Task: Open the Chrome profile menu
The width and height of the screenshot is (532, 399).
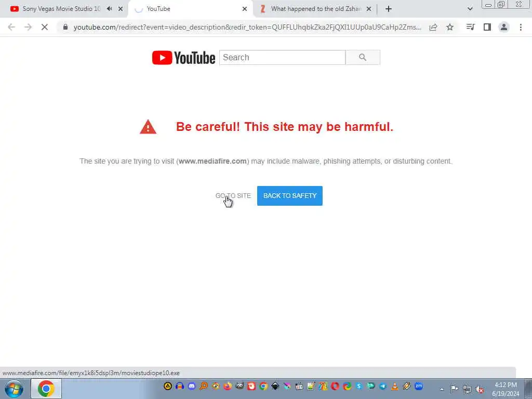Action: coord(504,27)
